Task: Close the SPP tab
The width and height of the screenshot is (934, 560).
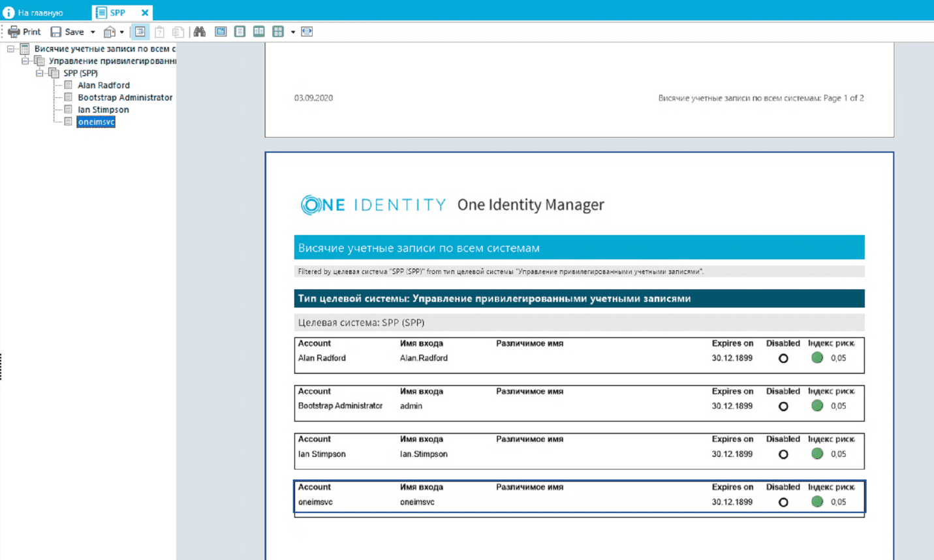Action: pos(145,12)
